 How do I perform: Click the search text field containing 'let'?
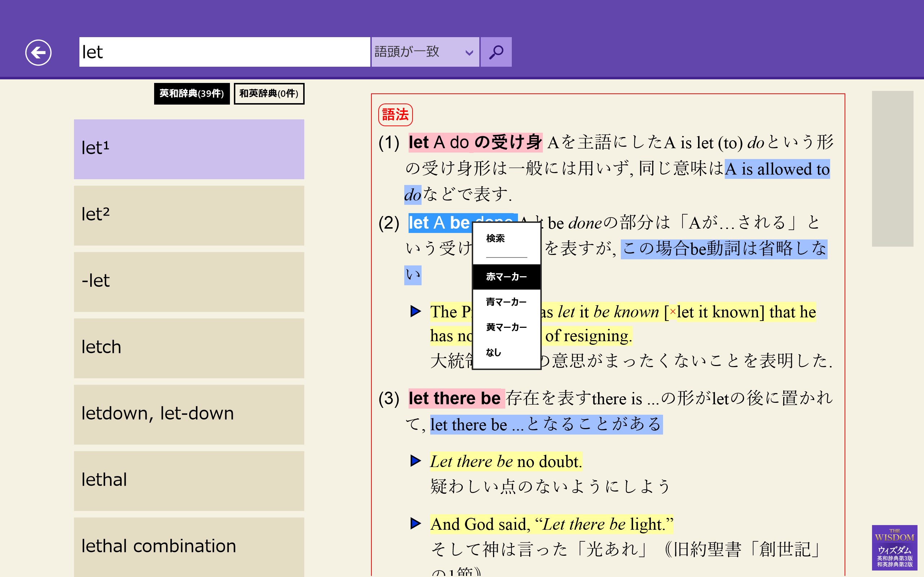pyautogui.click(x=225, y=52)
